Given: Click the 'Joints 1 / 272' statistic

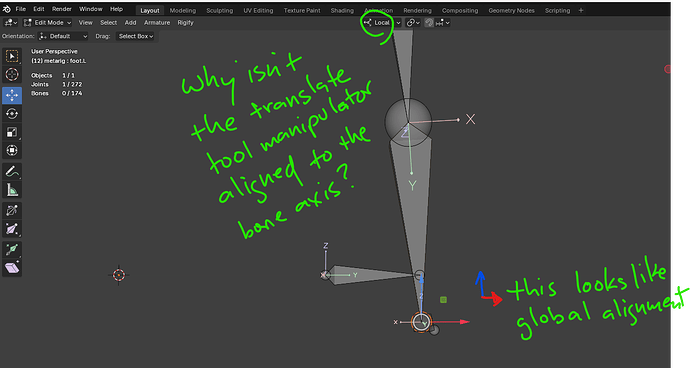Looking at the screenshot, I should pyautogui.click(x=56, y=84).
